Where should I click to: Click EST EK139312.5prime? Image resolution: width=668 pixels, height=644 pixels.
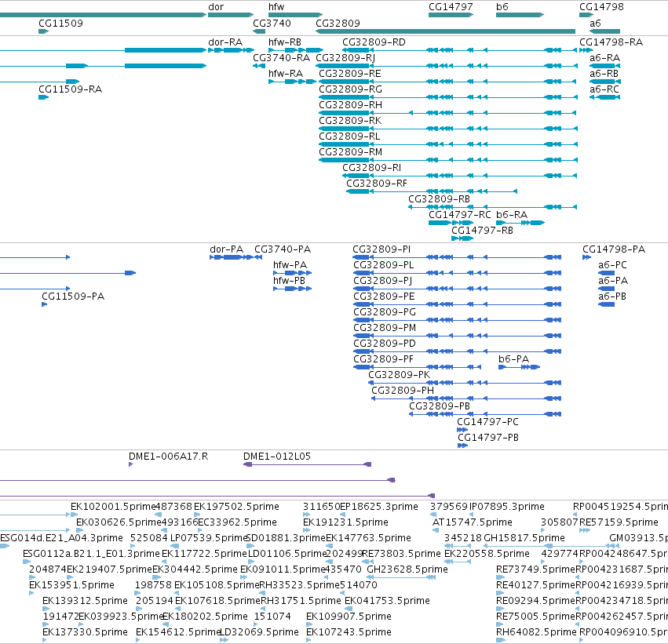(86, 601)
